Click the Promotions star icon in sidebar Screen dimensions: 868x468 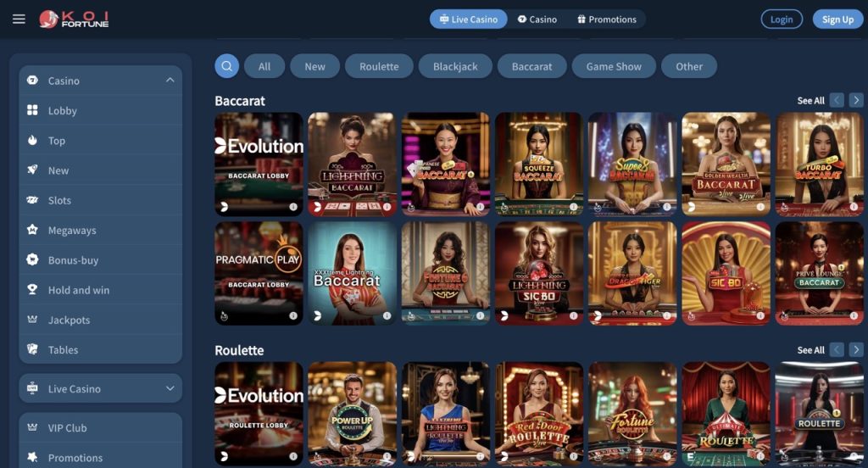pos(33,458)
